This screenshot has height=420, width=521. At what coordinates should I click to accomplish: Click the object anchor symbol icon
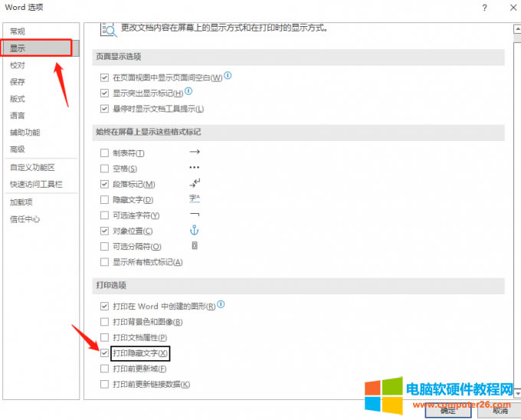(195, 230)
